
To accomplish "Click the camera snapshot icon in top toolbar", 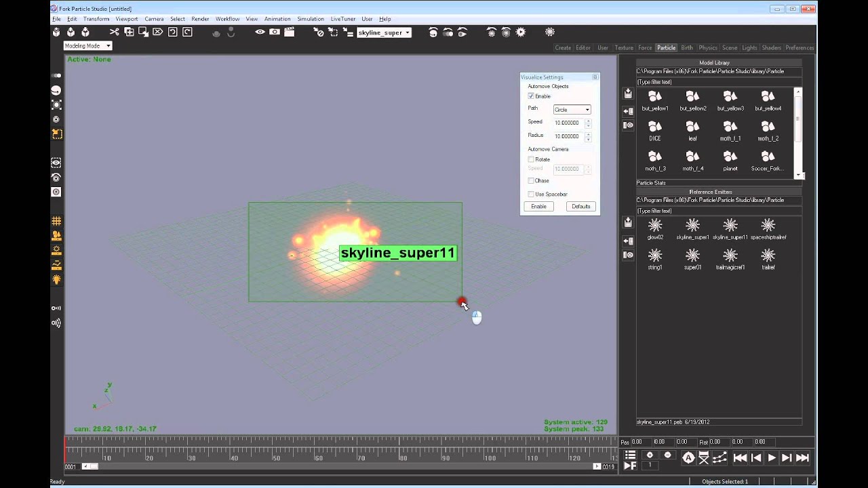I will (x=275, y=32).
